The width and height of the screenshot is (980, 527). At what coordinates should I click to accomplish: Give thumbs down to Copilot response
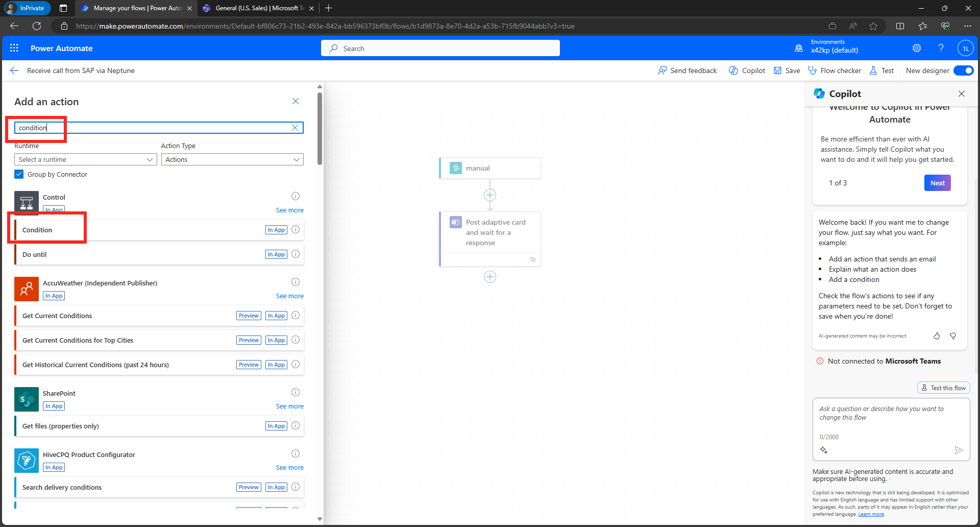953,336
